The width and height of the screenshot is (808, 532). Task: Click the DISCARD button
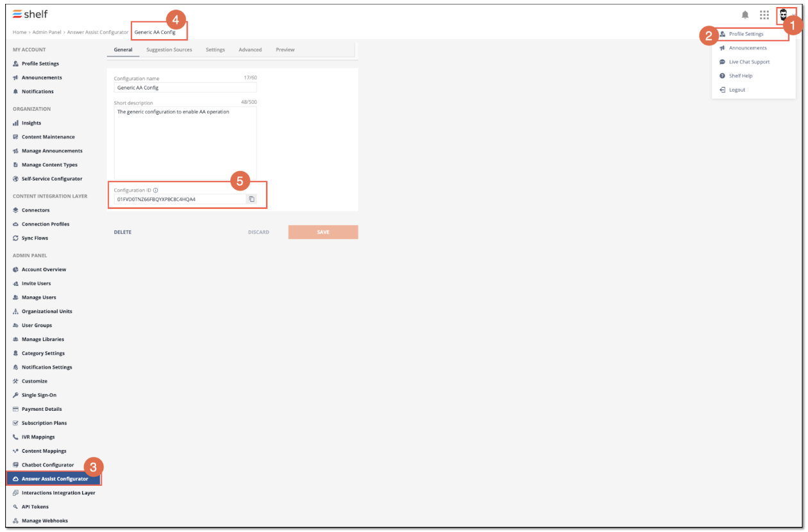(x=258, y=232)
